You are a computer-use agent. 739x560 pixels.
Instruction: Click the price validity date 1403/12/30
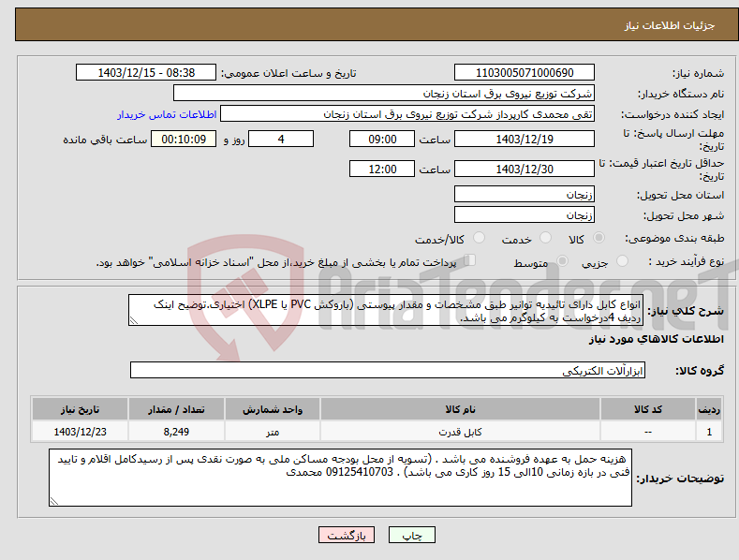(x=525, y=169)
